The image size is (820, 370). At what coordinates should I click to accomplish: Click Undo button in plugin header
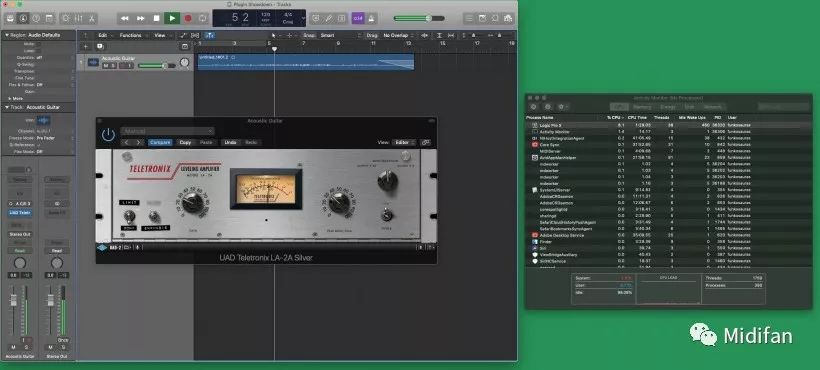231,142
